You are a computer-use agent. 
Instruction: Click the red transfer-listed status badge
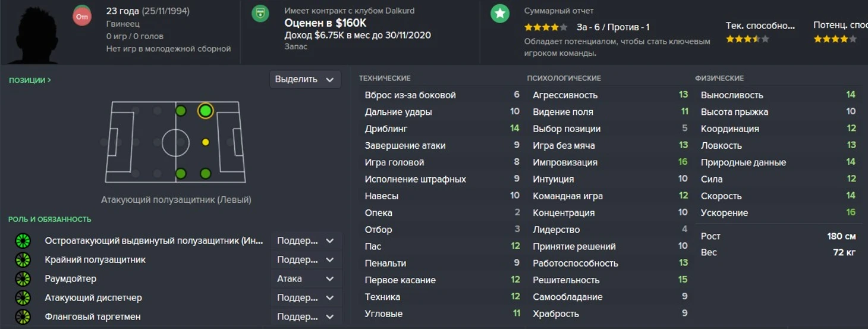(x=82, y=16)
